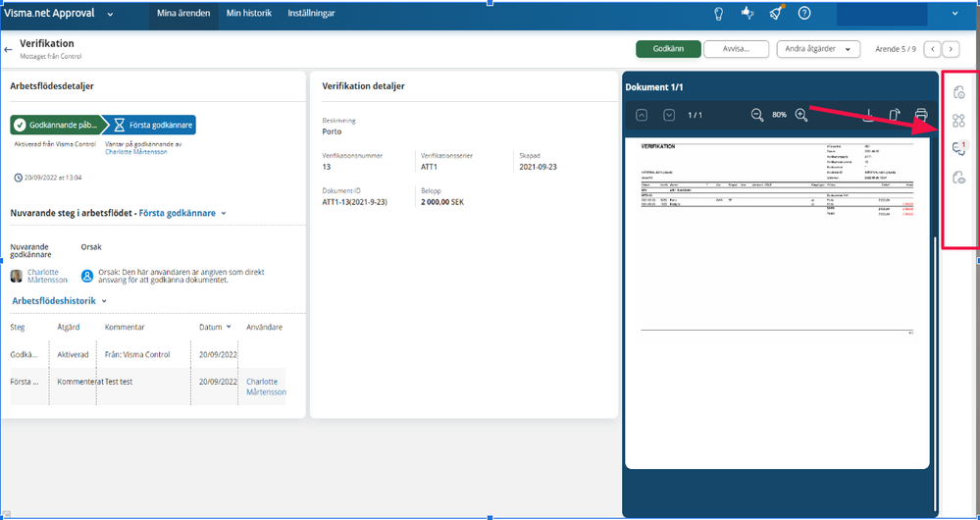Open the document view eye sidebar icon
The image size is (980, 520).
pos(958,178)
